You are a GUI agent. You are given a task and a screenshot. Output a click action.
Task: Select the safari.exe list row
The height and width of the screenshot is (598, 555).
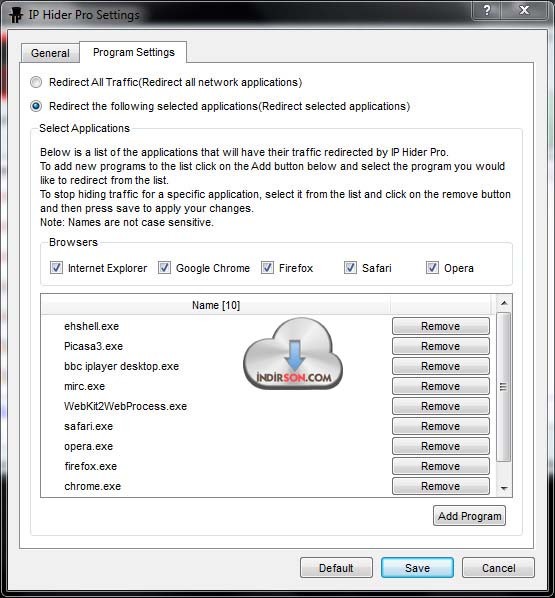click(x=216, y=426)
